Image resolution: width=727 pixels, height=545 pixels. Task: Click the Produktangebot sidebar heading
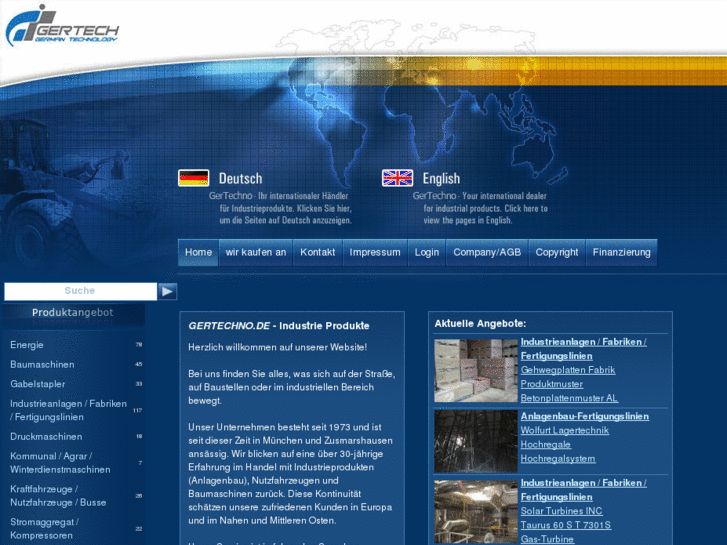(x=73, y=313)
